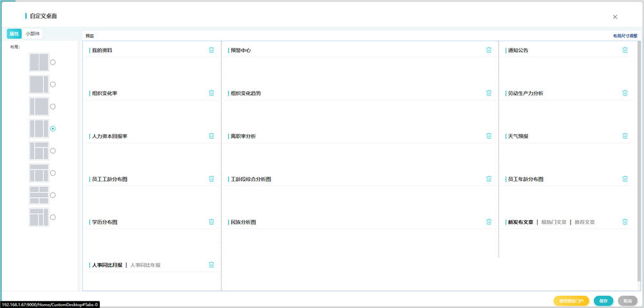Image resolution: width=644 pixels, height=308 pixels.
Task: Delete the 人事同比月报 widget
Action: (211, 265)
